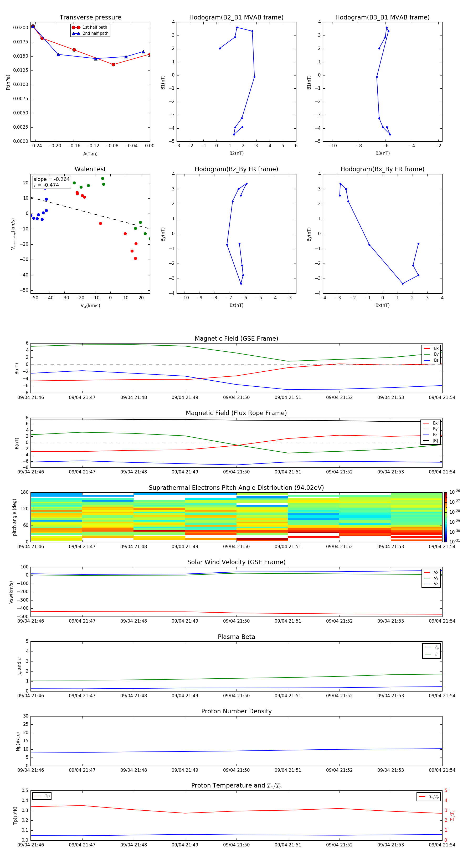The width and height of the screenshot is (473, 868).
Task: Click the "Bz(nT)" x-axis label
Action: click(236, 305)
